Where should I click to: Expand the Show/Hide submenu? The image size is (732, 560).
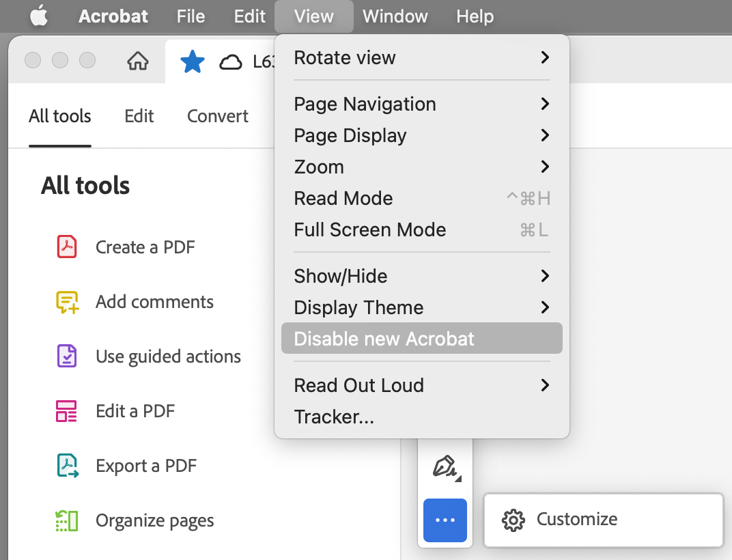point(421,276)
